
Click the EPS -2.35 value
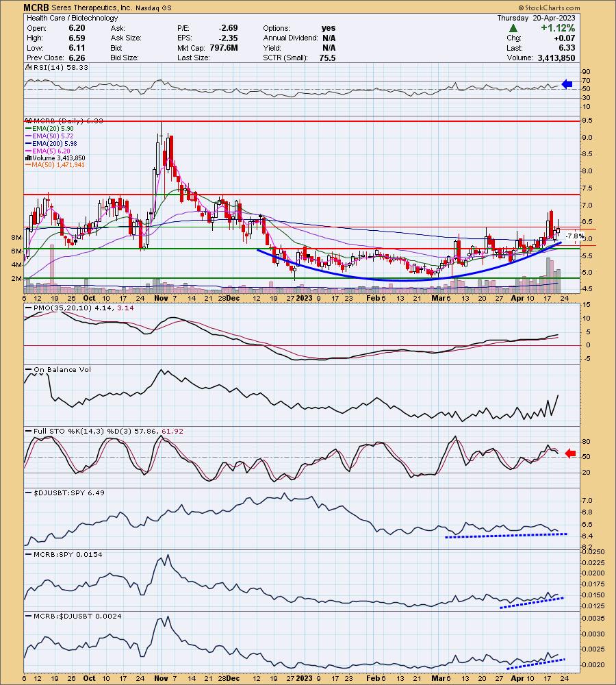(x=229, y=38)
